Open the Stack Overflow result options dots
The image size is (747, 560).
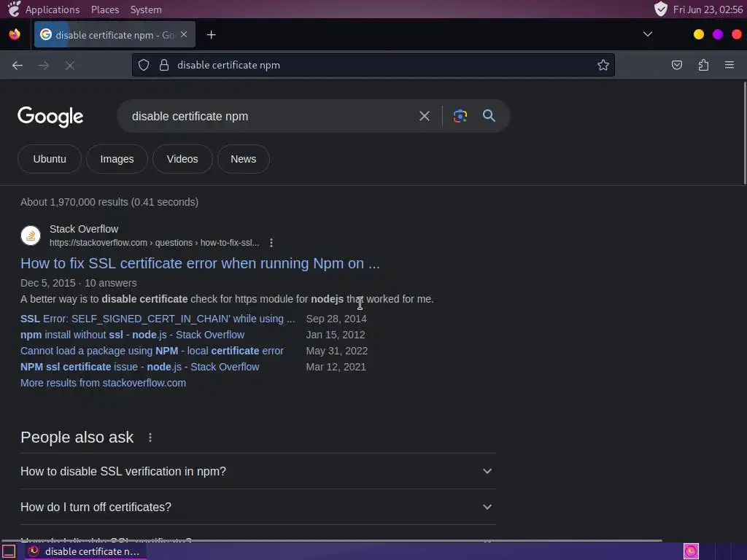click(271, 243)
